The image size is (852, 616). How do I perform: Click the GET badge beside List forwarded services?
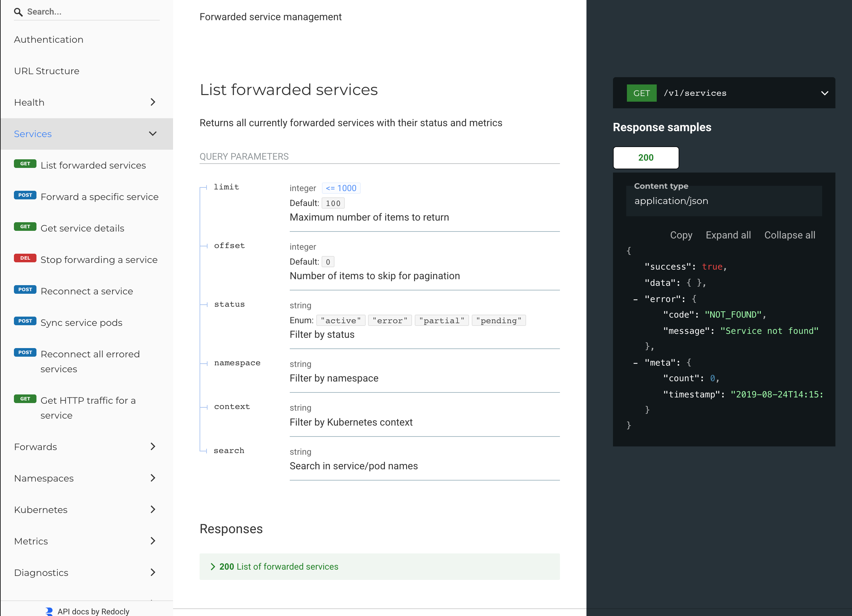25,164
